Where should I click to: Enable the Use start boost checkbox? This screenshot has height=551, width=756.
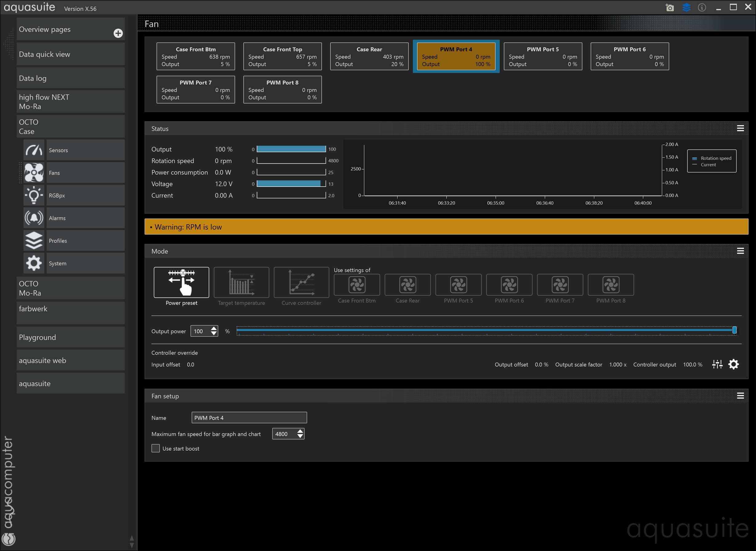(155, 448)
